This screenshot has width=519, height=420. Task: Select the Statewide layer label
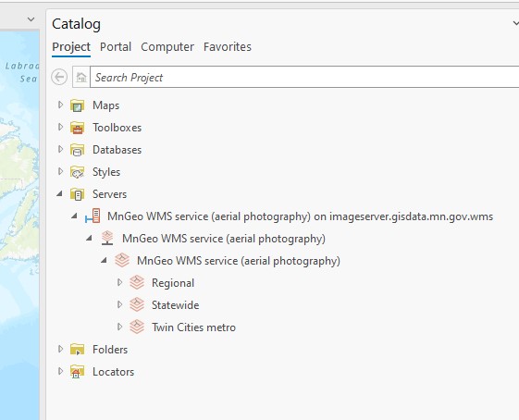click(x=176, y=305)
